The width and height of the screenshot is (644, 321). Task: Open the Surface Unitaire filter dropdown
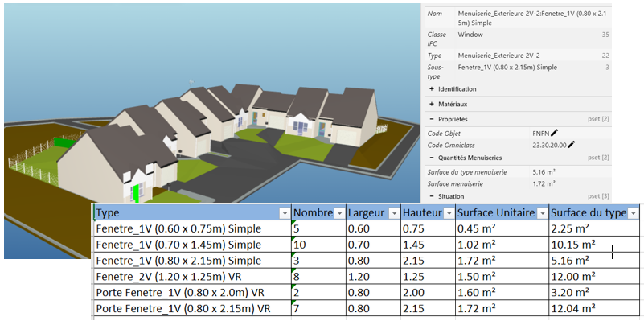[x=543, y=213]
